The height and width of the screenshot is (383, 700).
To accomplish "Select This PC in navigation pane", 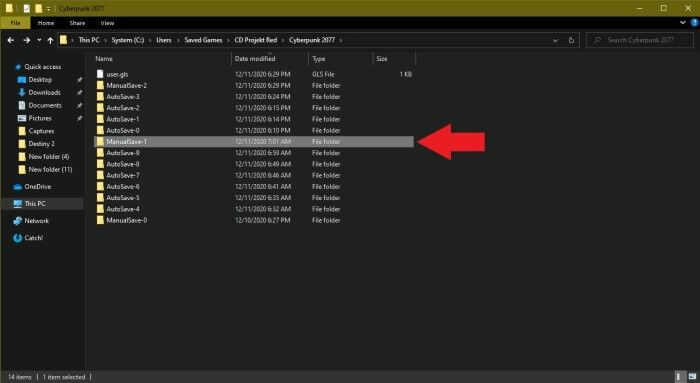I will pyautogui.click(x=35, y=204).
